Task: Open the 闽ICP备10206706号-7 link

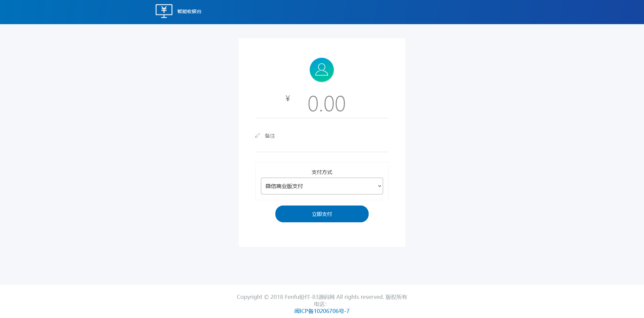Action: 322,311
